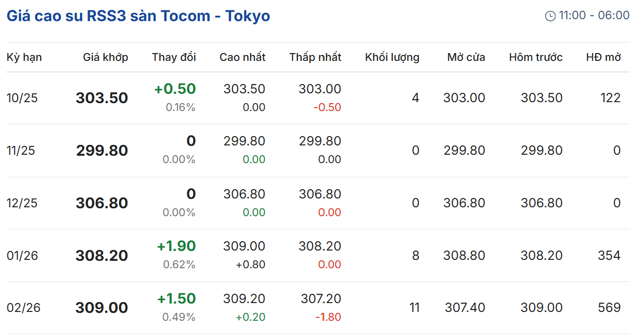Select the 11/25 contract term

(x=21, y=150)
